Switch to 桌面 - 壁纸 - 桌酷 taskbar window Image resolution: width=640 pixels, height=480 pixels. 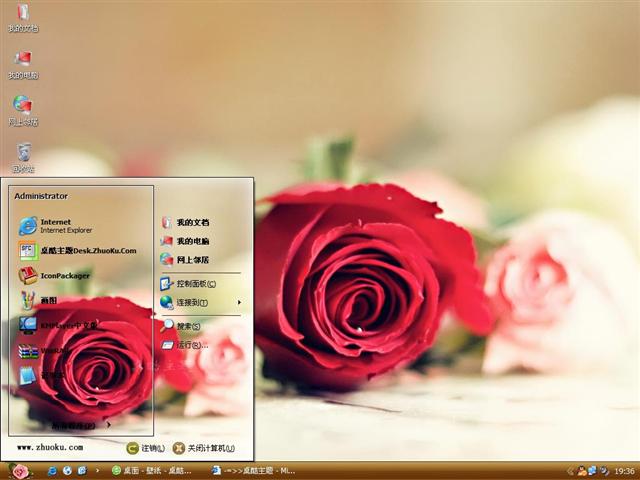[151, 471]
